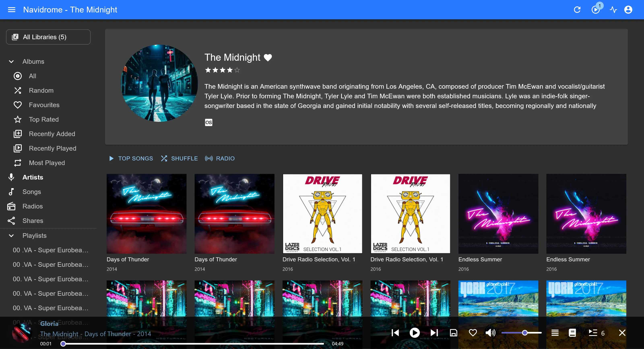This screenshot has height=349, width=644.
Task: Mute the player volume speaker icon
Action: click(490, 333)
